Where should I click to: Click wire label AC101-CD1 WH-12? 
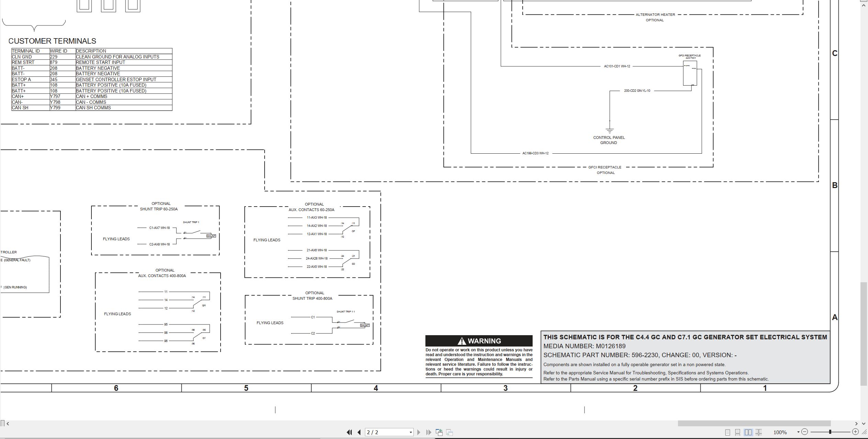[x=617, y=66]
